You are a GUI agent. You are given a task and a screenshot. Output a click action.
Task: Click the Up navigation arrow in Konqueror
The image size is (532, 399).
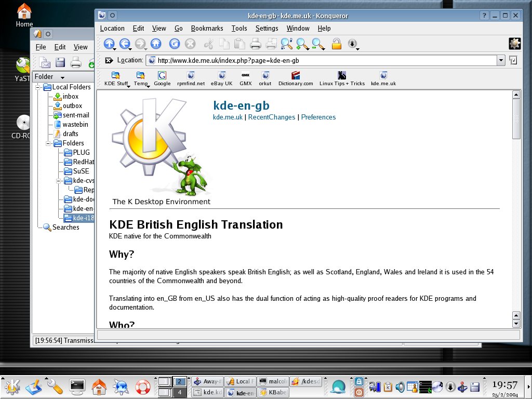click(x=109, y=44)
